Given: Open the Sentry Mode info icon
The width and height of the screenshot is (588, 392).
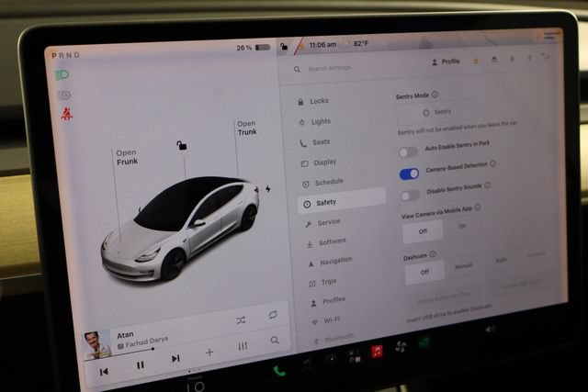Looking at the screenshot, I should pyautogui.click(x=435, y=95).
